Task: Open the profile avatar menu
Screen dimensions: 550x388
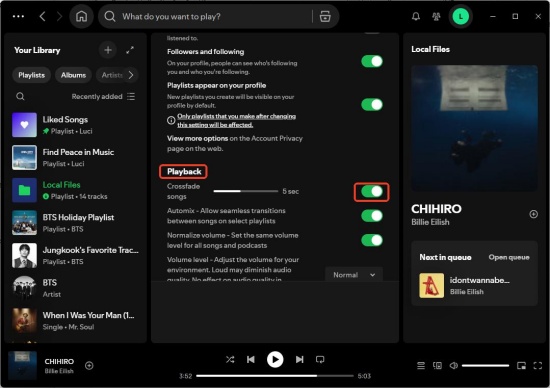Action: (461, 16)
